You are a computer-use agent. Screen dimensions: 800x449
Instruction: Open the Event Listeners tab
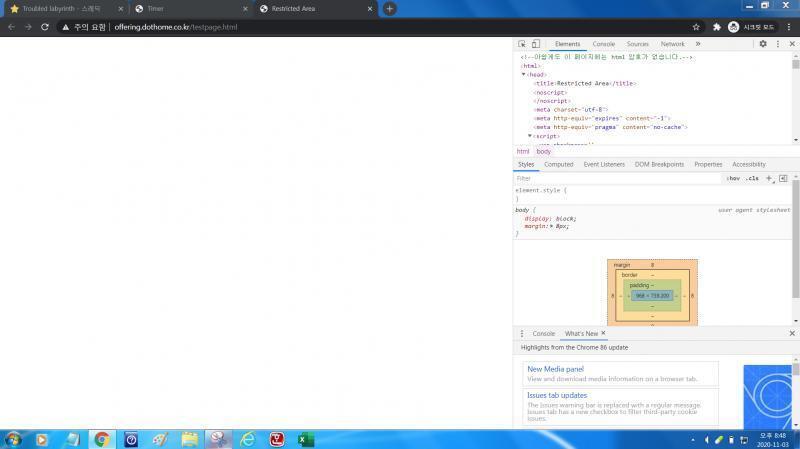[604, 164]
